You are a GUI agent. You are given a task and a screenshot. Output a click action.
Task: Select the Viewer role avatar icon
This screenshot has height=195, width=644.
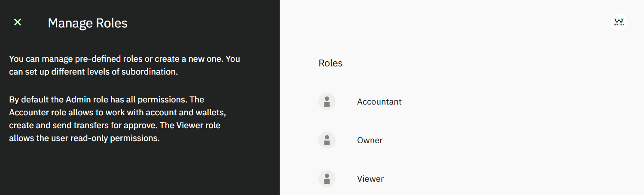click(x=327, y=179)
